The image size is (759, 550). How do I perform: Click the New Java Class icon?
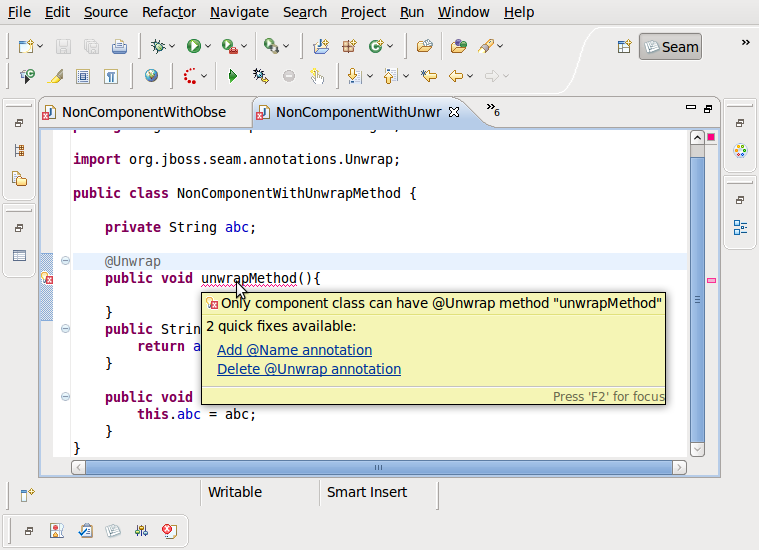tap(376, 46)
